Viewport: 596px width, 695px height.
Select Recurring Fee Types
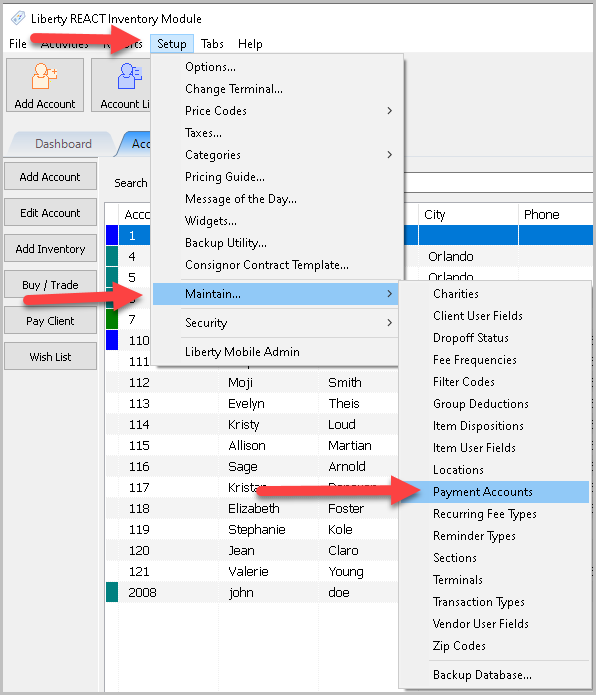495,514
